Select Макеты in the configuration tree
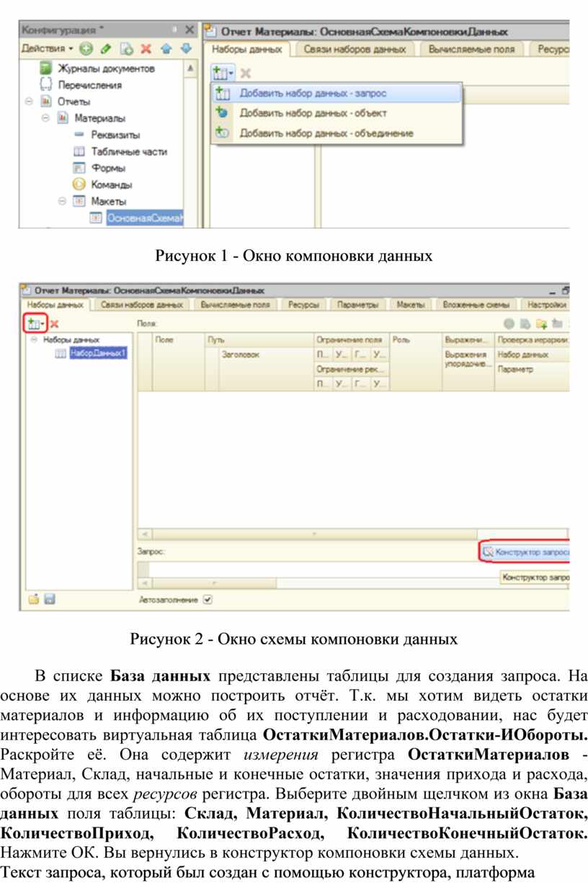The image size is (588, 883). [109, 201]
